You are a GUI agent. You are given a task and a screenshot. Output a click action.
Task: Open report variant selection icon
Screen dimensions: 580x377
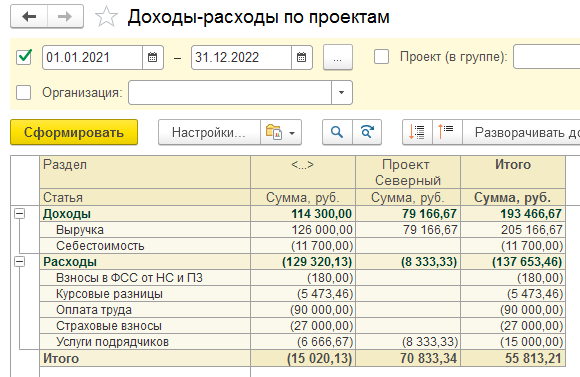(274, 132)
